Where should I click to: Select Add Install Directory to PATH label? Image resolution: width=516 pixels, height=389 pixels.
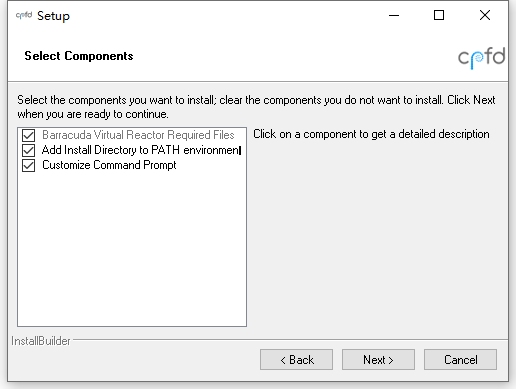[x=141, y=150]
